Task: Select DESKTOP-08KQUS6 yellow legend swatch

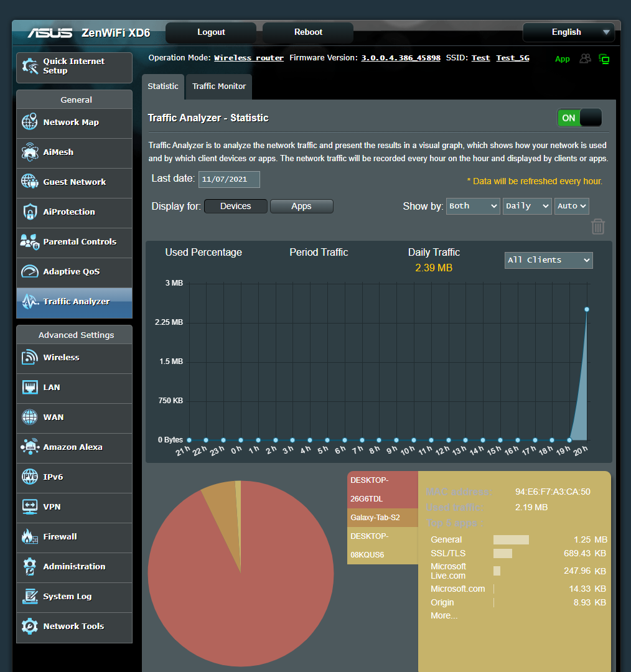Action: tap(382, 546)
